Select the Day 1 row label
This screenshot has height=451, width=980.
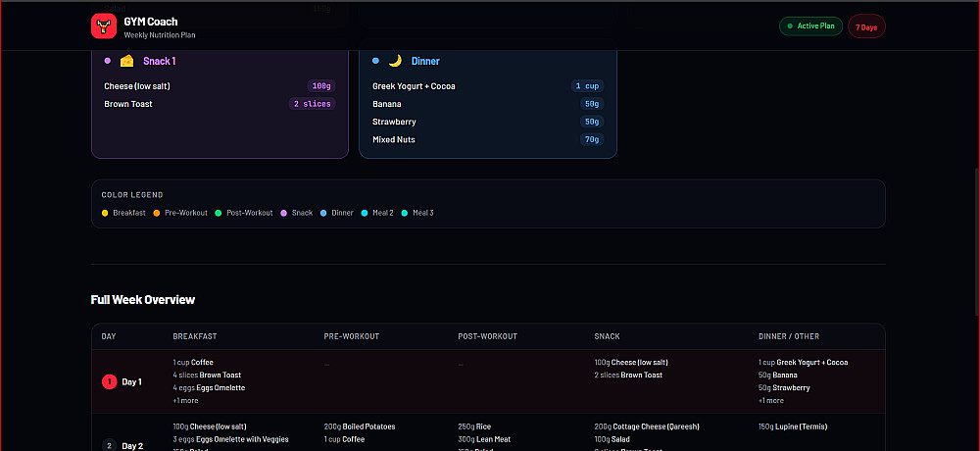132,381
